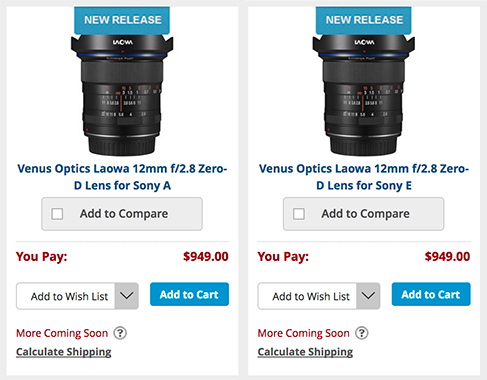The width and height of the screenshot is (487, 380).
Task: Click More Coming Soon text under Sony A lens
Action: [62, 333]
